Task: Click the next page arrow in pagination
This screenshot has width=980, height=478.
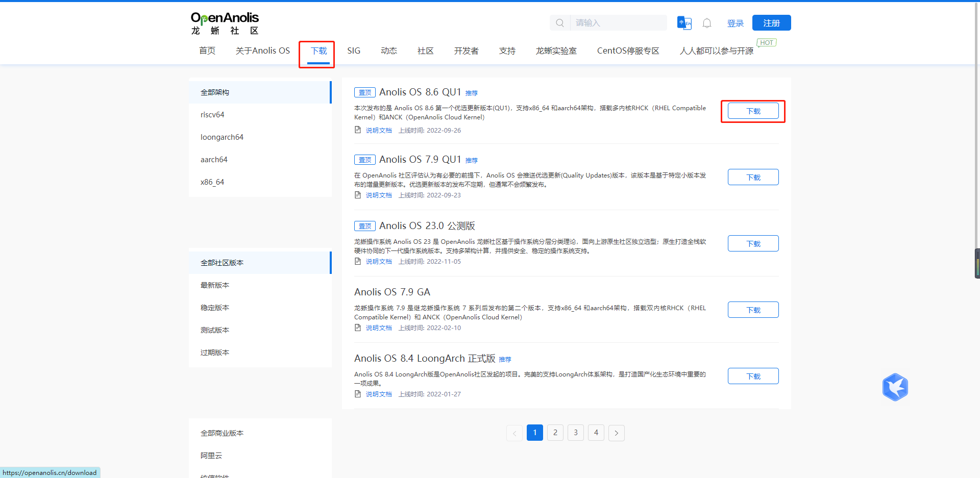Action: [x=616, y=433]
